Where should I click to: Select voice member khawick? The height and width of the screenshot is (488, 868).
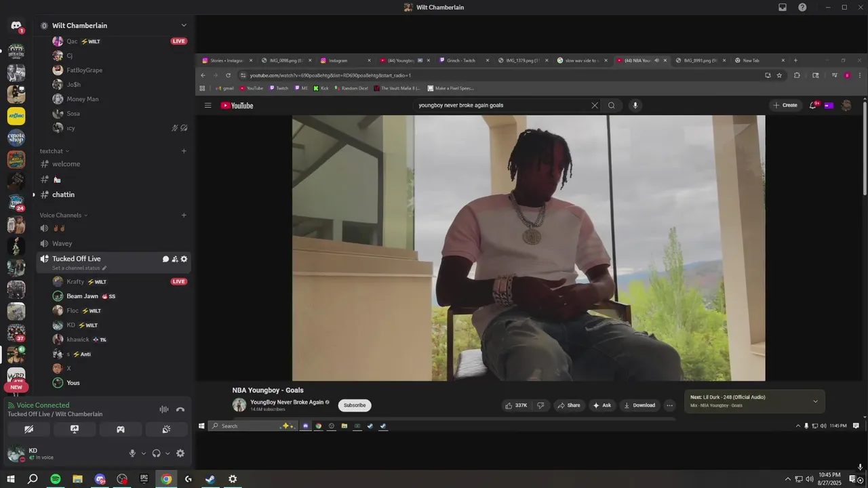(x=78, y=340)
